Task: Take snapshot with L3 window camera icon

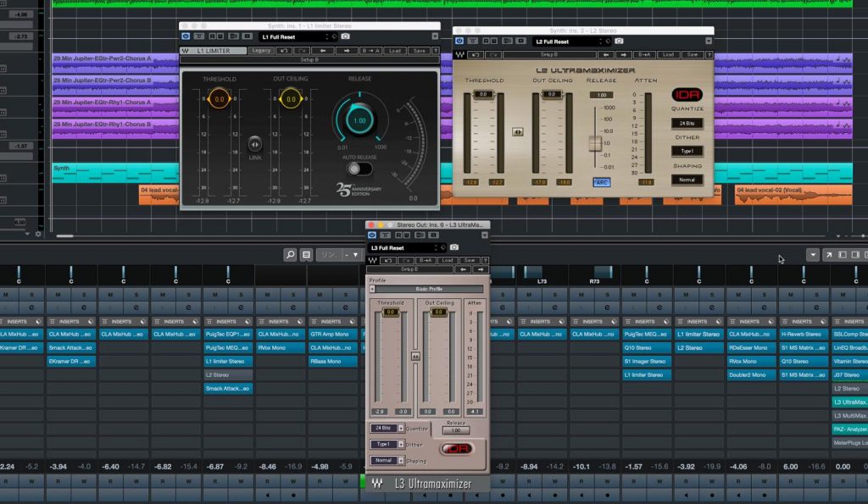Action: [x=454, y=247]
